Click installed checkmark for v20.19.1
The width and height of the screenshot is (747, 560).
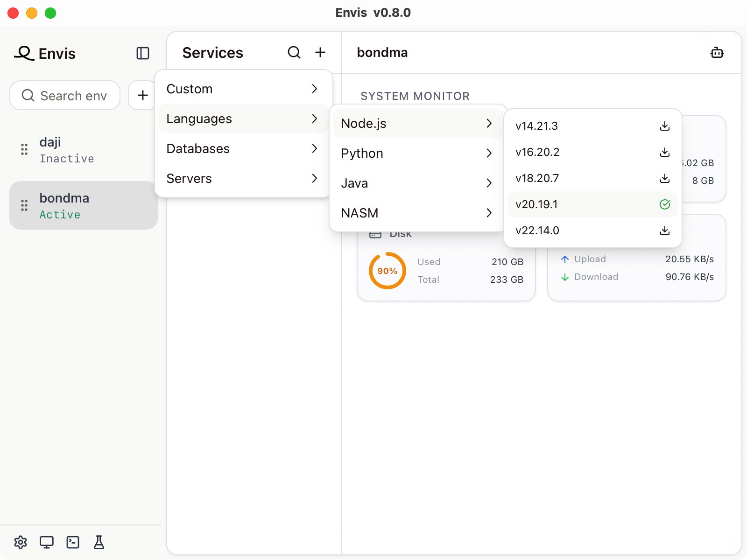pyautogui.click(x=665, y=204)
